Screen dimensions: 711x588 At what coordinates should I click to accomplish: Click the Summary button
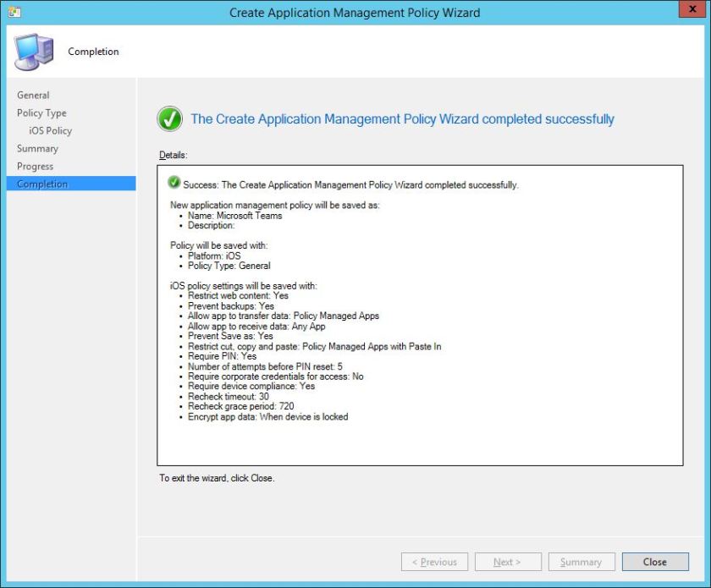coord(581,561)
